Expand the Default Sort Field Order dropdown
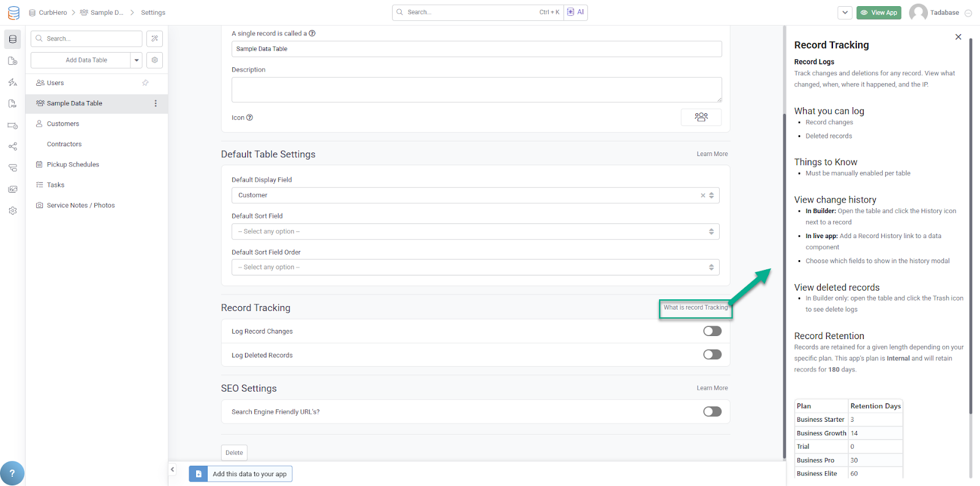980x486 pixels. [475, 267]
